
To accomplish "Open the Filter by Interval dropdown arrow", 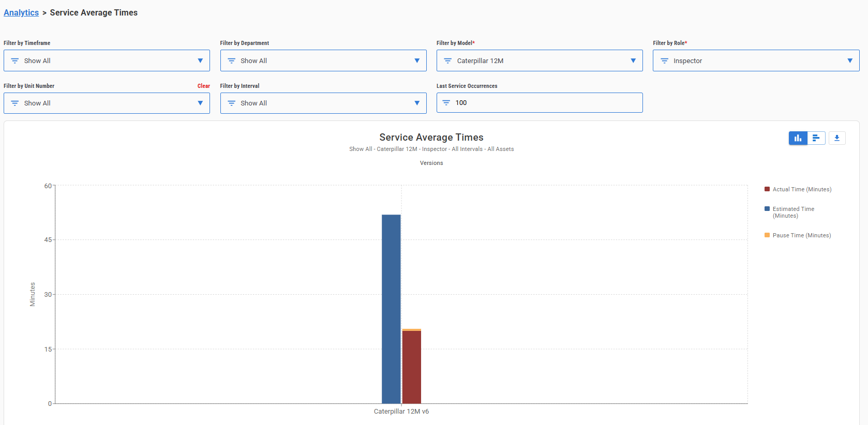I will [417, 103].
